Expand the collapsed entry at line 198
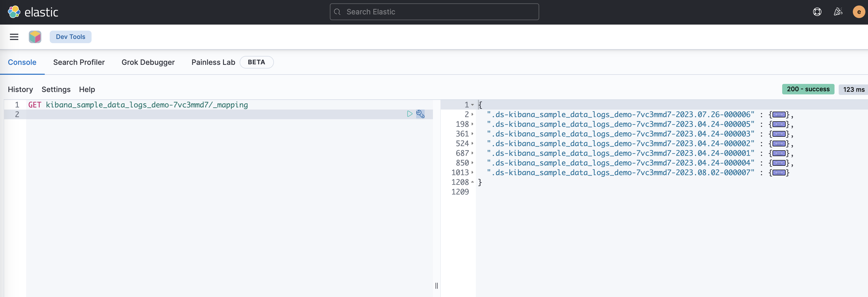Viewport: 868px width, 297px height. pos(473,124)
